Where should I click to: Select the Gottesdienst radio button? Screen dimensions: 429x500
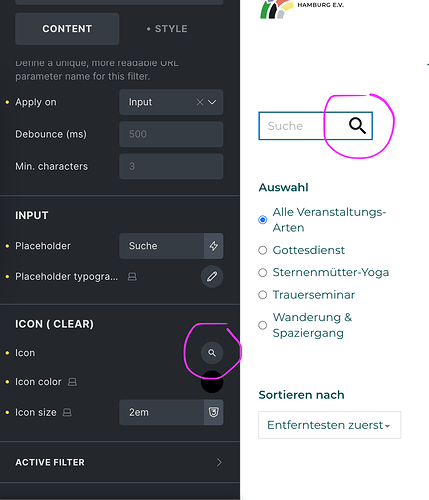pyautogui.click(x=263, y=250)
